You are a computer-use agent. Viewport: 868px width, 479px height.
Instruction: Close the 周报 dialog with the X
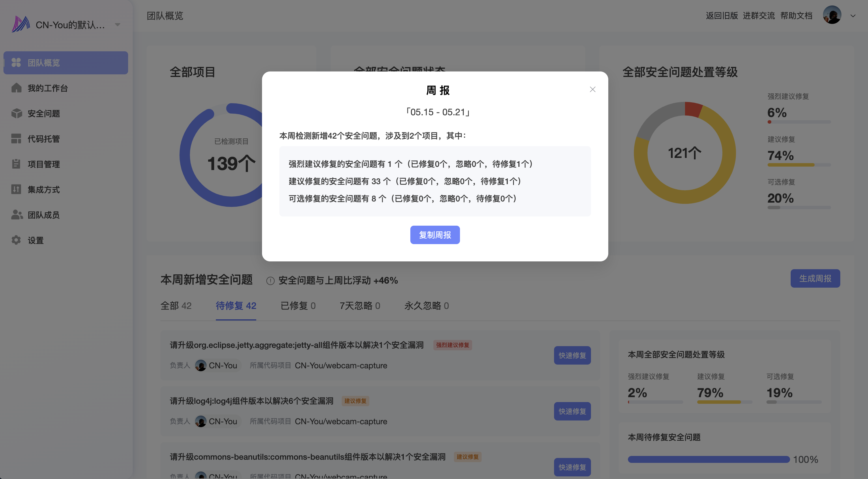592,90
